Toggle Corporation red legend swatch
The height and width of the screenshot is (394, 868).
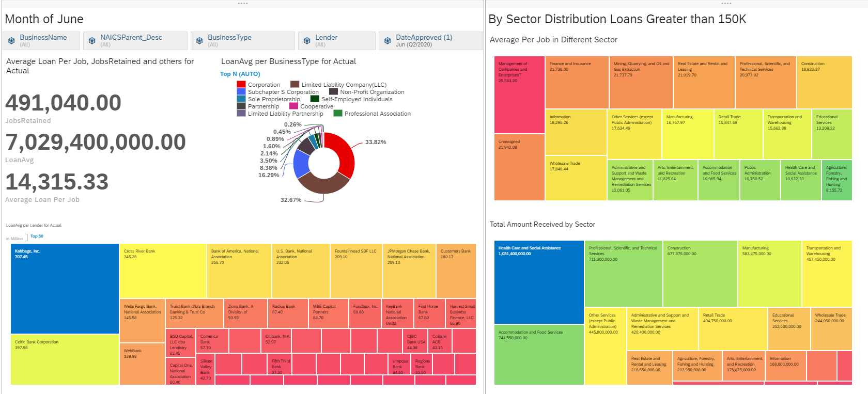241,85
